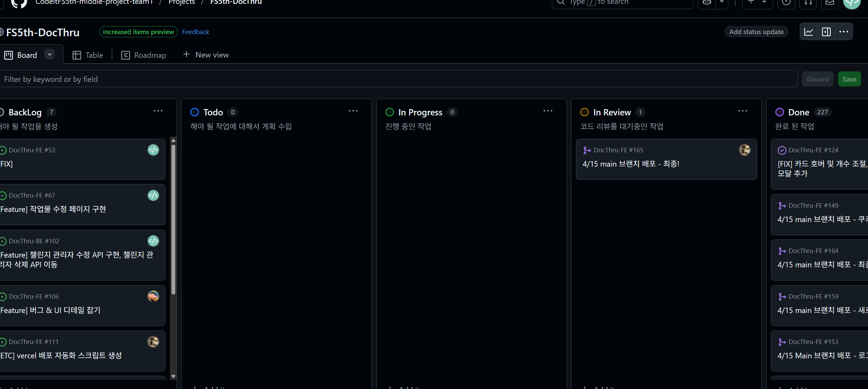
Task: Add a New view
Action: coord(206,55)
